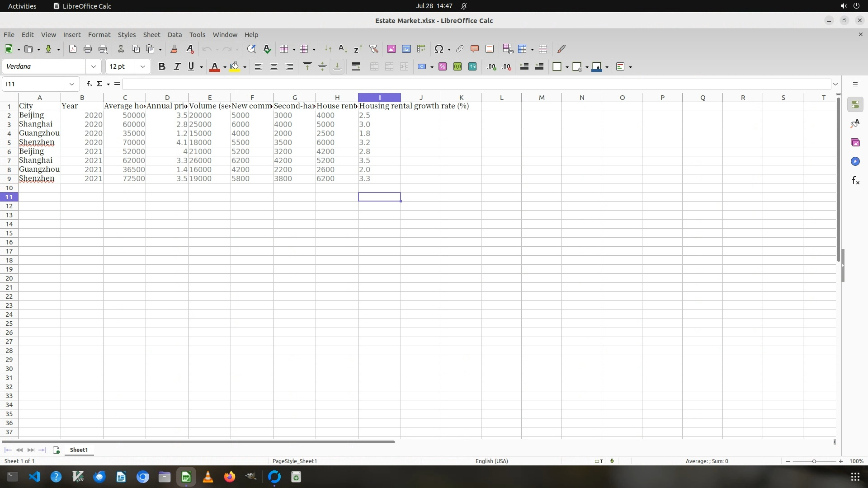868x488 pixels.
Task: Expand the Name Box dropdown arrow
Action: pyautogui.click(x=71, y=84)
